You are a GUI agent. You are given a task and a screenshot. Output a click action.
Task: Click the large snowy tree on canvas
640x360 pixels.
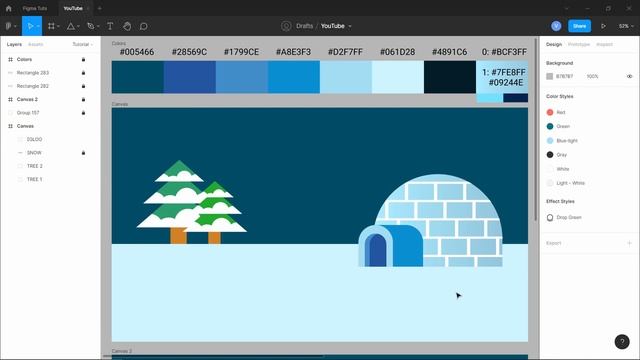click(175, 202)
